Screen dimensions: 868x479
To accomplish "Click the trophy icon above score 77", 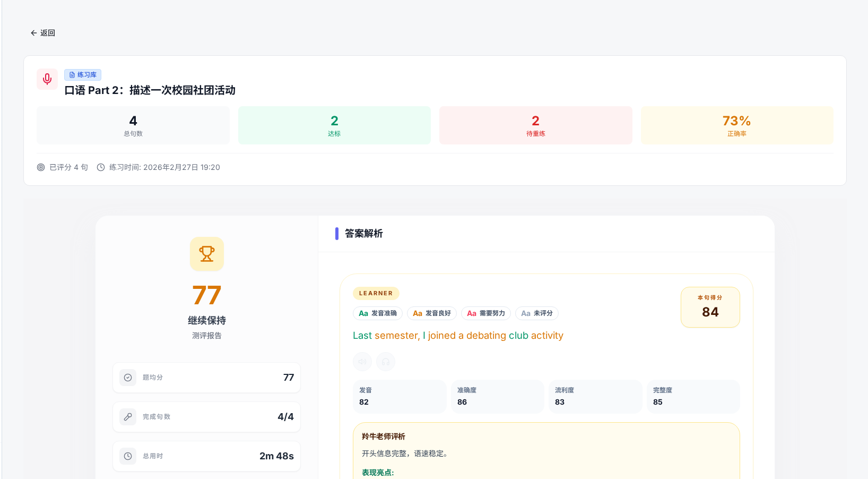I will [207, 254].
